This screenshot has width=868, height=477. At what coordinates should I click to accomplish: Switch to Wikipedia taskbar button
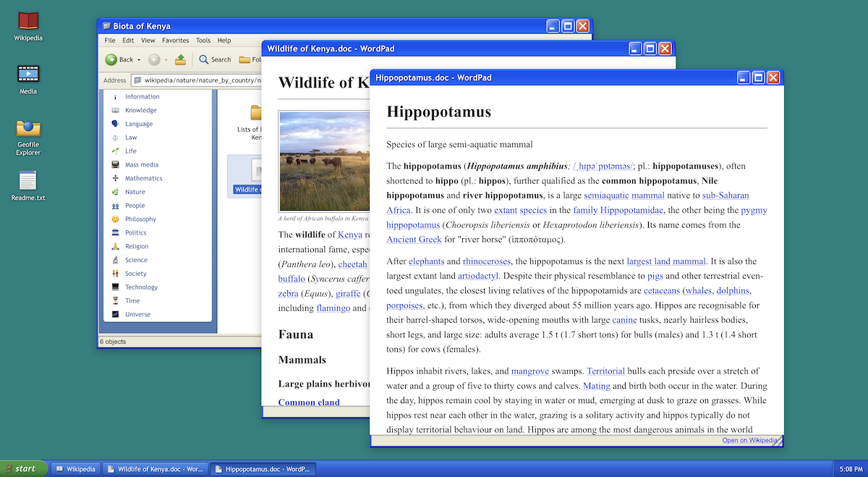click(75, 469)
